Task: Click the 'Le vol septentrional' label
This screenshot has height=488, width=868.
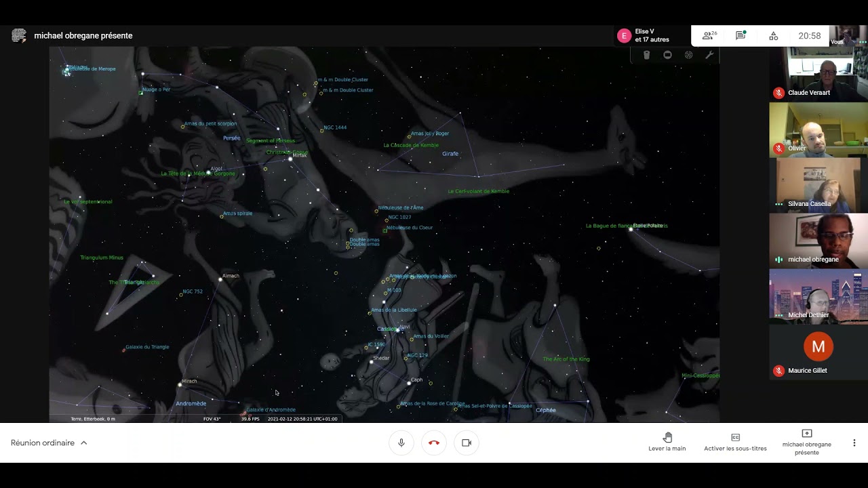Action: [88, 202]
